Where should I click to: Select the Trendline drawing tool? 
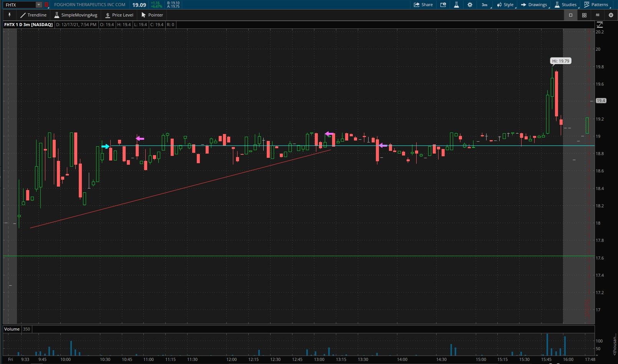click(33, 15)
